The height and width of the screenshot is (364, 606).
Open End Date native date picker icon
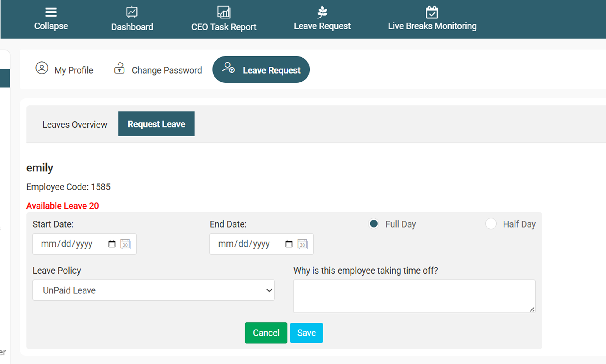[289, 244]
